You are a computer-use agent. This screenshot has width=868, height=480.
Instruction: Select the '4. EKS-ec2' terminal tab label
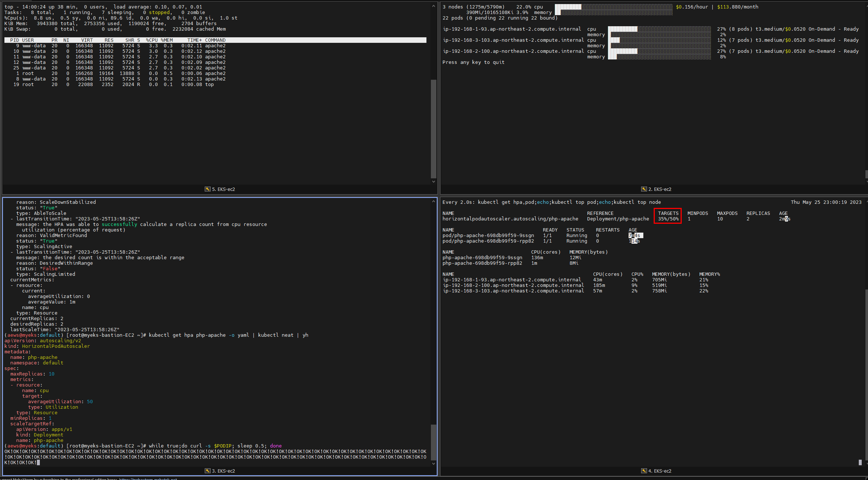[x=660, y=471]
